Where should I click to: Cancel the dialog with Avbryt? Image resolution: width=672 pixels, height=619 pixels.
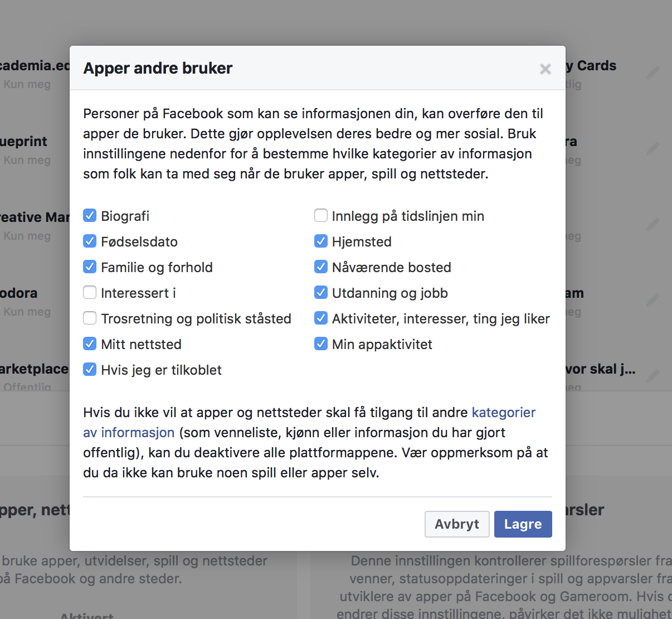pos(457,524)
